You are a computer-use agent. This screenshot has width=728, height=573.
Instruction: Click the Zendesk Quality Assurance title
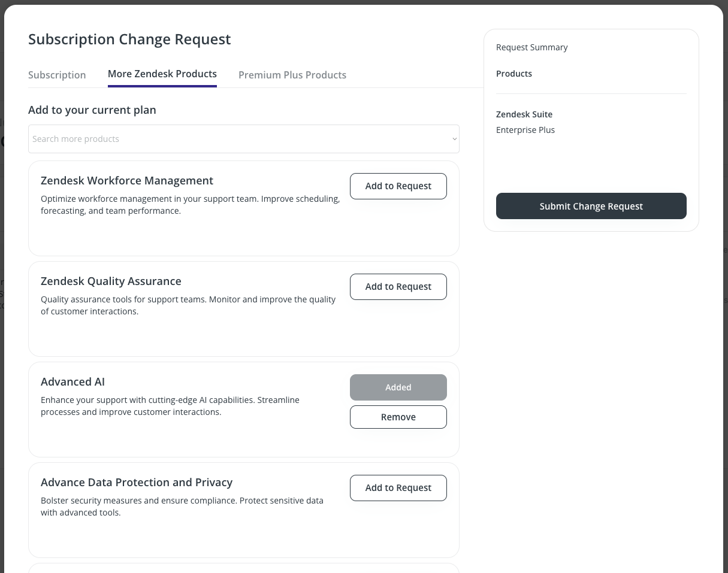coord(111,281)
